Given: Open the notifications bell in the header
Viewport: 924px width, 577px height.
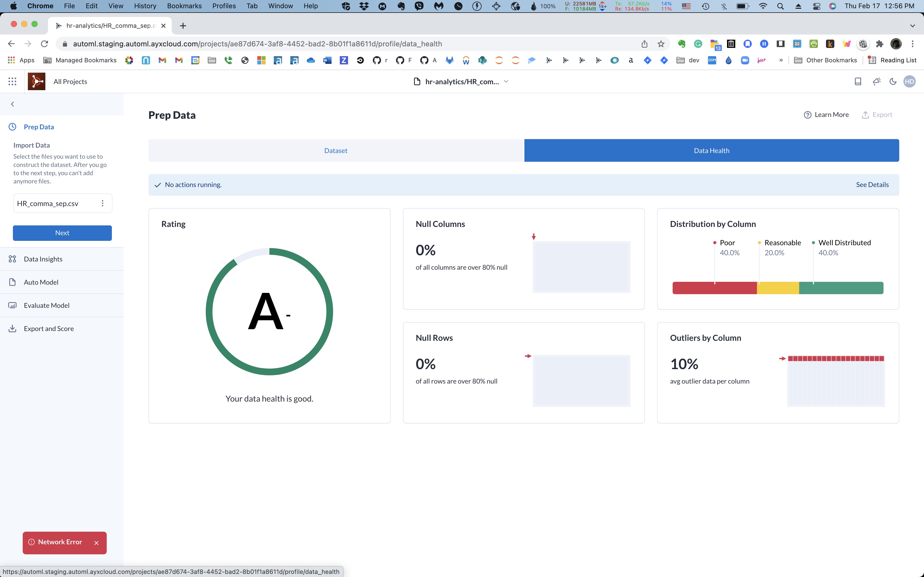Looking at the screenshot, I should click(x=876, y=81).
